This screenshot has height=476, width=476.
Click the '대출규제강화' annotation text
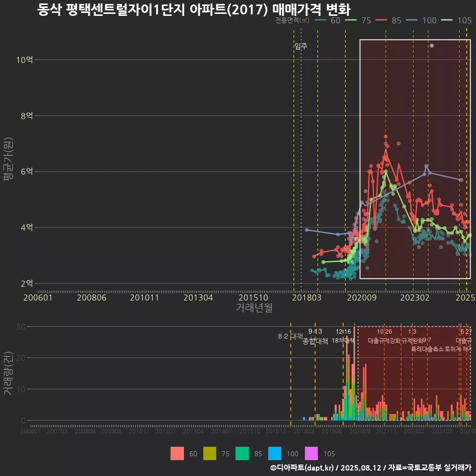pyautogui.click(x=384, y=340)
